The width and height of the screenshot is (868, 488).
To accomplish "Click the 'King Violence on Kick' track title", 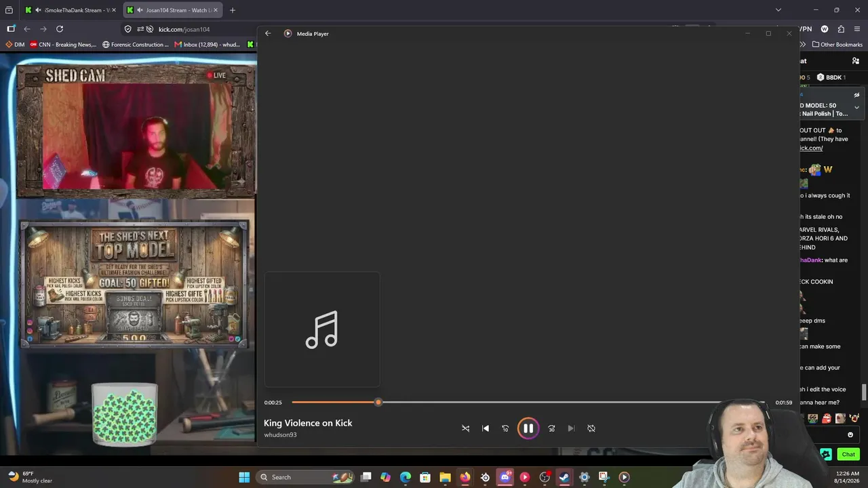I will (x=308, y=423).
